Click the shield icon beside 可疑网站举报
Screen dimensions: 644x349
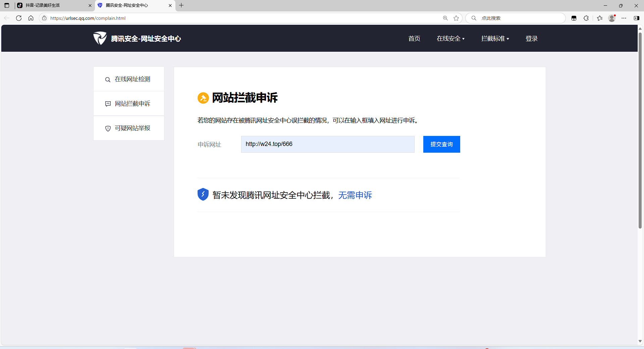pyautogui.click(x=108, y=129)
